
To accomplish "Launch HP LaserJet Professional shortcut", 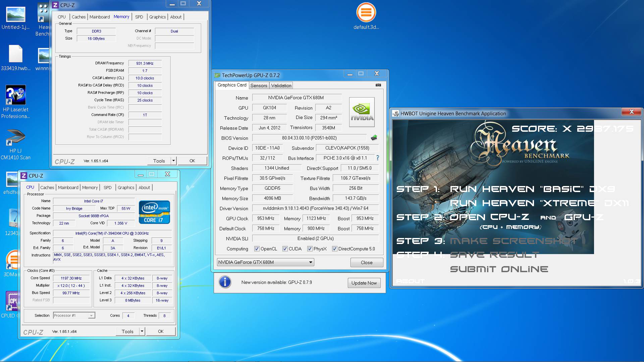I will (15, 95).
